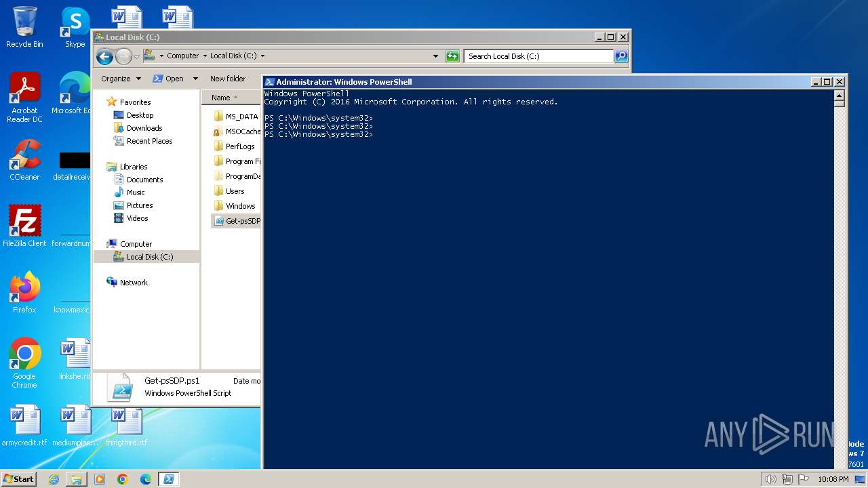868x488 pixels.
Task: Refresh the Local Disk (C:) view
Action: [x=452, y=56]
